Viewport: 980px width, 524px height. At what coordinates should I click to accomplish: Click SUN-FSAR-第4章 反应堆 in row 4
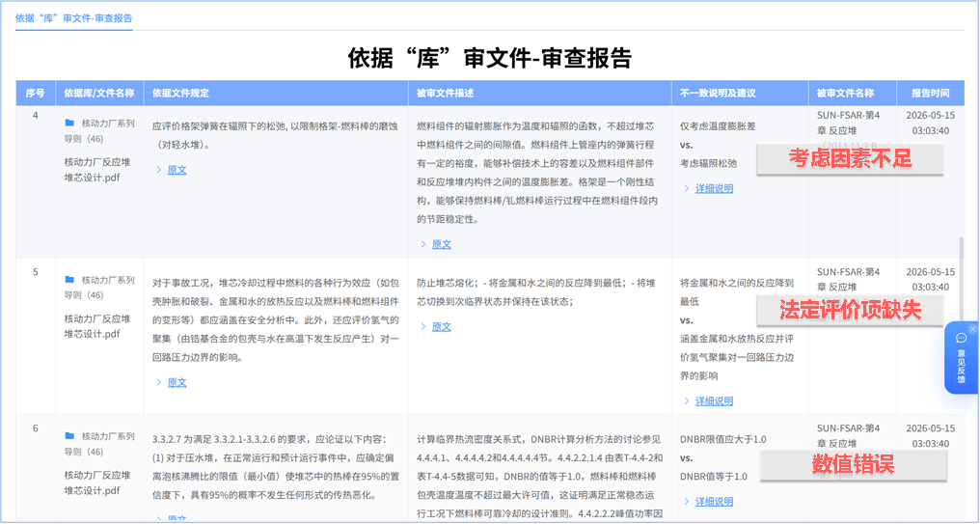pyautogui.click(x=848, y=124)
